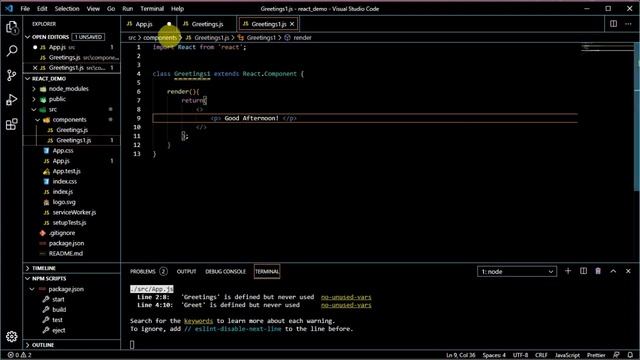This screenshot has width=640, height=360.
Task: Click first no-unused-vars link in terminal
Action: click(x=346, y=297)
